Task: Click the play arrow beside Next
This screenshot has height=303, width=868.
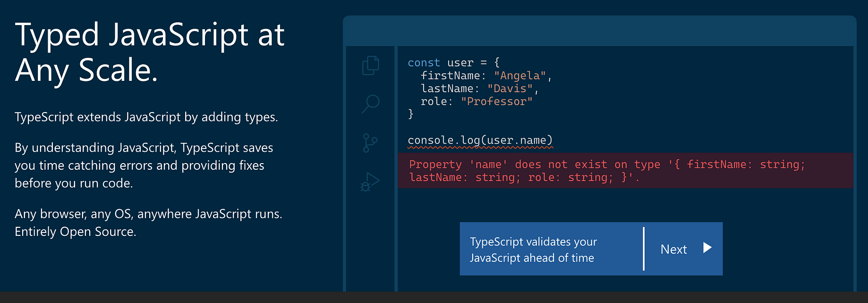Action: (x=707, y=248)
